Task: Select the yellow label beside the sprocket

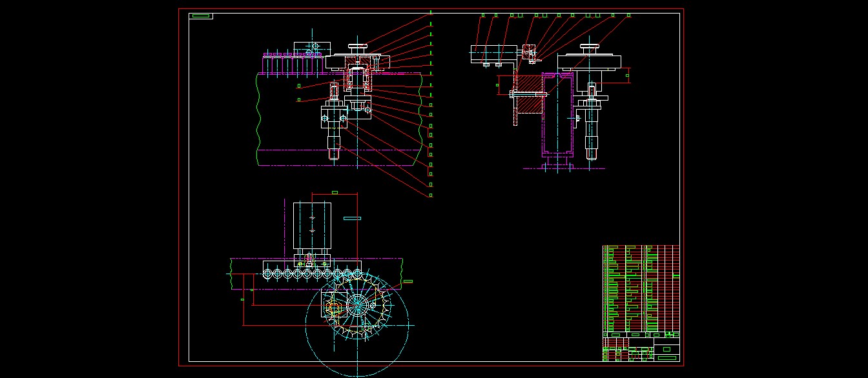Action: pos(408,281)
